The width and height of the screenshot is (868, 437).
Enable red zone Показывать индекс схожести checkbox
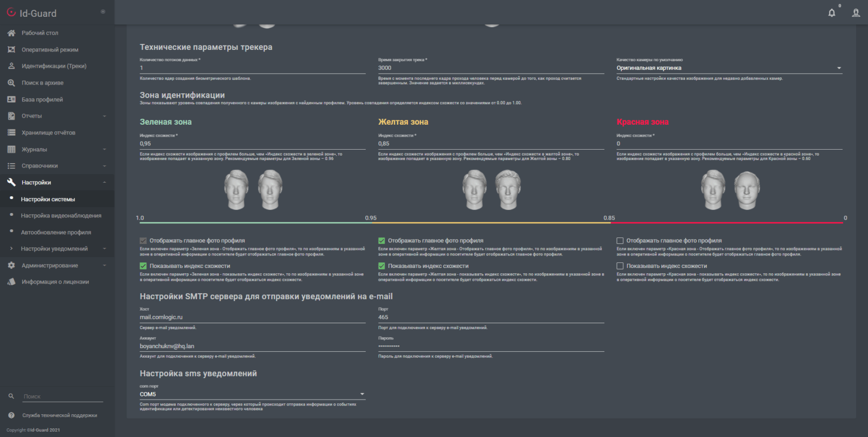coord(620,266)
